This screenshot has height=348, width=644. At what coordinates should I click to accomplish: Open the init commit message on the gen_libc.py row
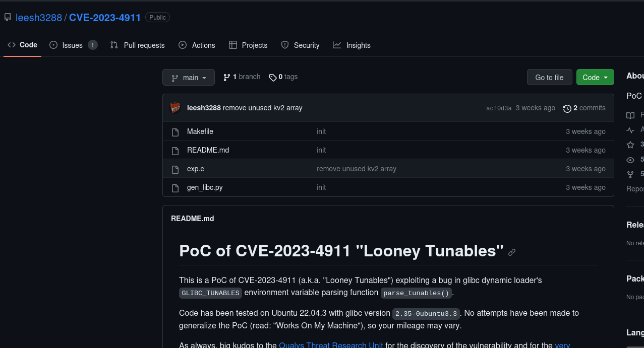tap(321, 187)
